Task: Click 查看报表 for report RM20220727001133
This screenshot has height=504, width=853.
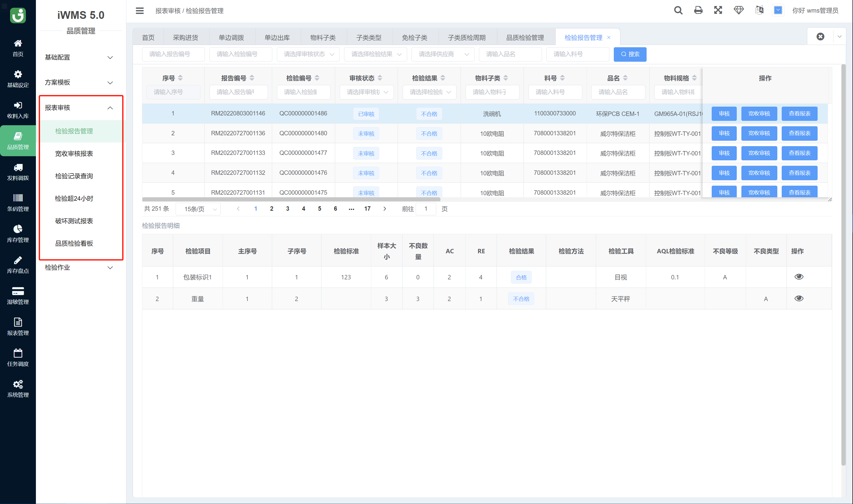Action: point(799,153)
